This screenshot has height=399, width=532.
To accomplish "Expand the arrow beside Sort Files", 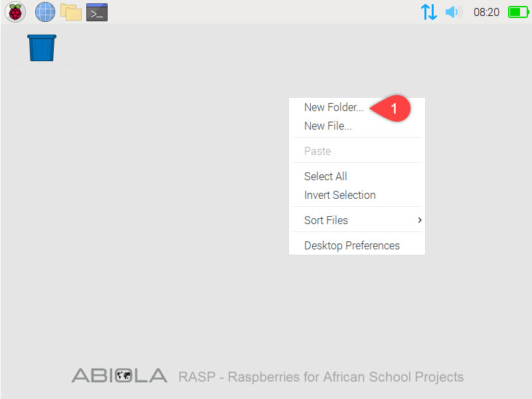I will point(419,220).
